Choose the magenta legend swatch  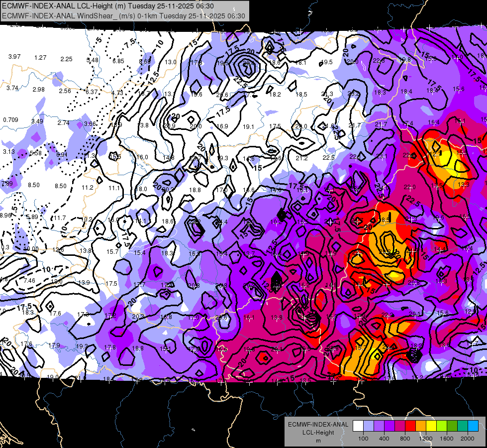click(400, 426)
